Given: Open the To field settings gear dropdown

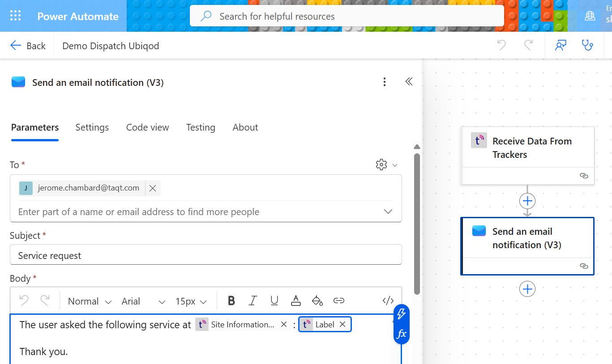Looking at the screenshot, I should 386,165.
